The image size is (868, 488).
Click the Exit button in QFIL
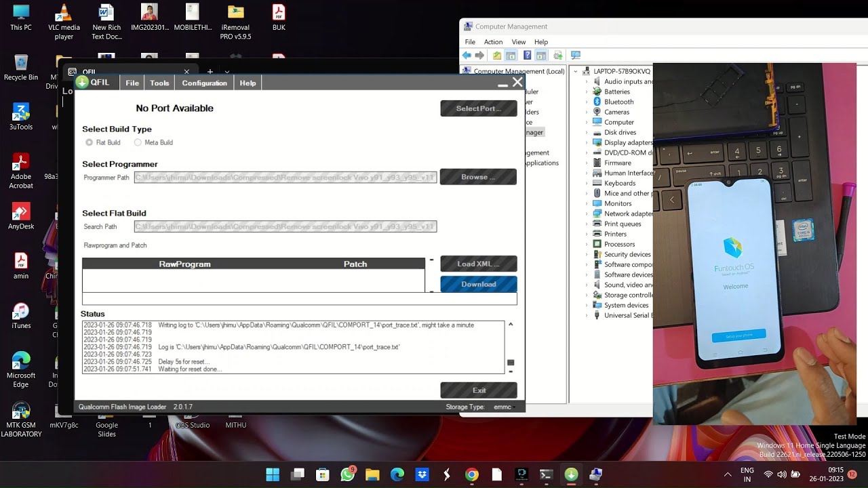(478, 390)
